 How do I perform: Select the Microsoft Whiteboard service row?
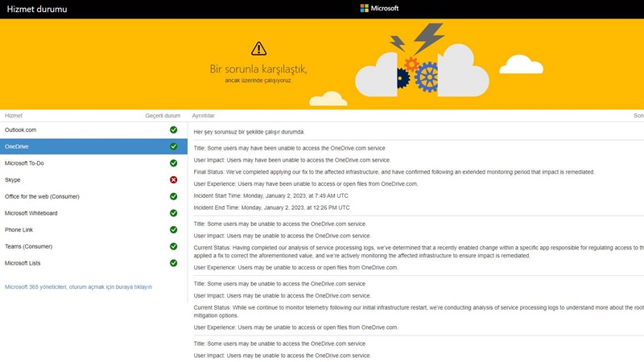[93, 213]
